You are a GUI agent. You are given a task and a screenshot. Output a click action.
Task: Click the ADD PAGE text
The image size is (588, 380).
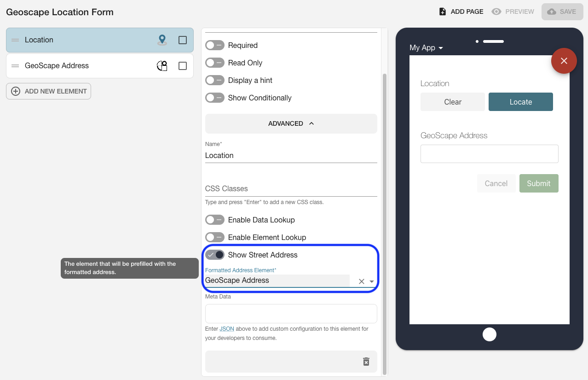click(x=467, y=12)
